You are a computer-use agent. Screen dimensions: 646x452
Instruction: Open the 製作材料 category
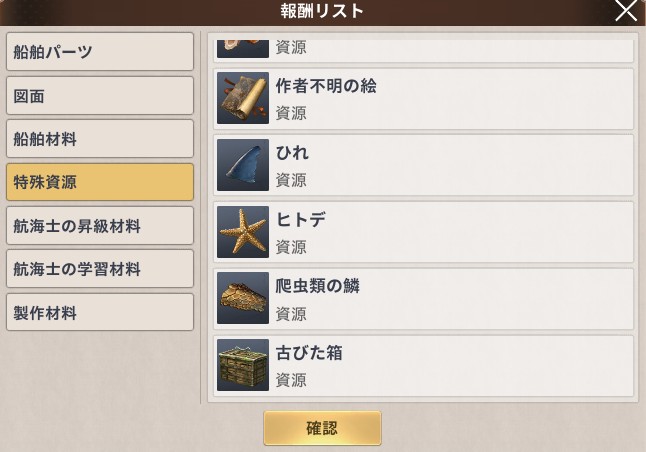[100, 312]
